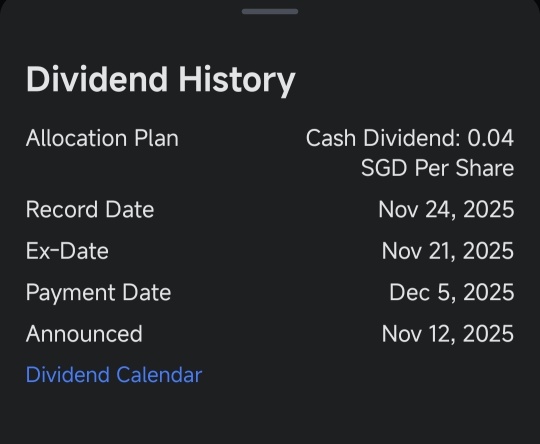Select the Dividend History heading
Viewport: 540px width, 444px height.
[x=160, y=81]
